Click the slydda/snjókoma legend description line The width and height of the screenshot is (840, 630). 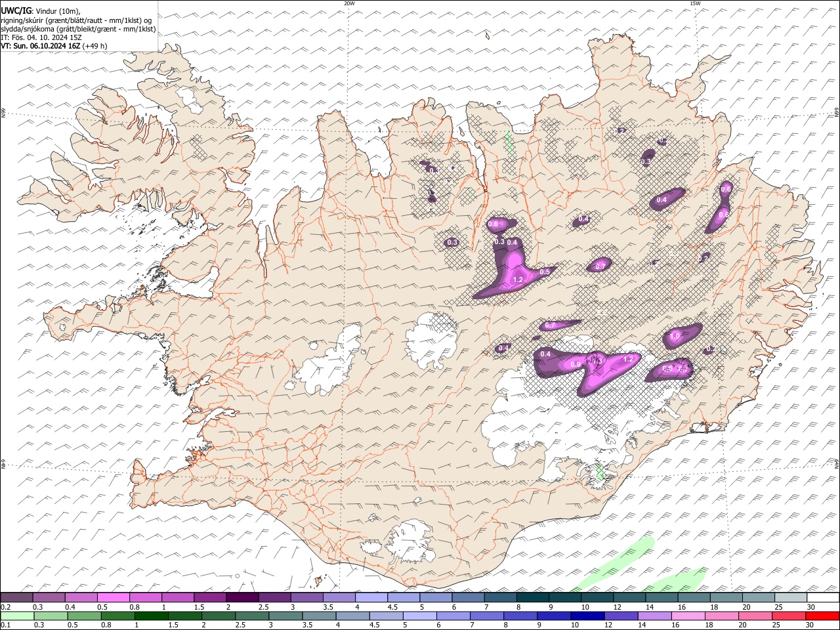(79, 29)
